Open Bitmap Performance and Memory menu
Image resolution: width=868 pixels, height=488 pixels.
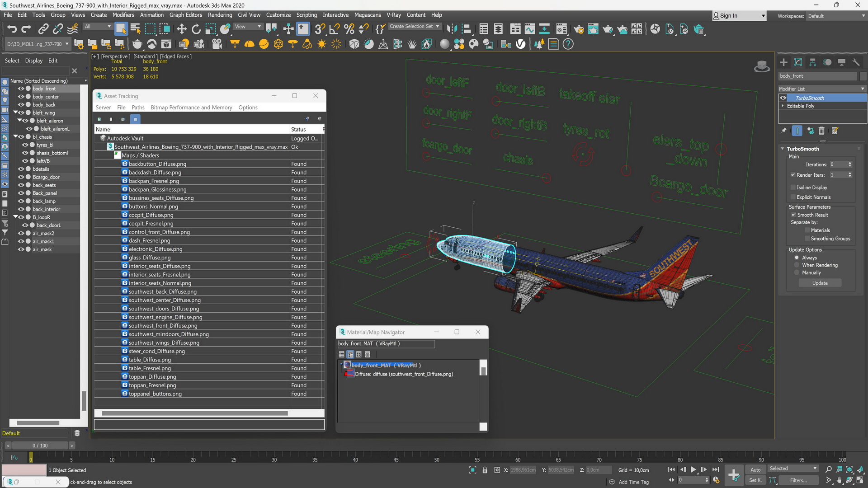[191, 108]
